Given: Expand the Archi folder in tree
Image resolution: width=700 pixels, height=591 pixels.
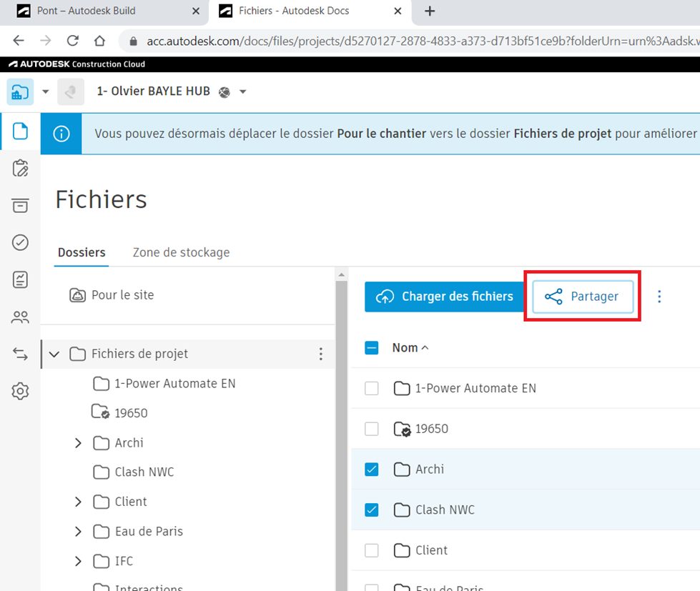Looking at the screenshot, I should click(78, 443).
